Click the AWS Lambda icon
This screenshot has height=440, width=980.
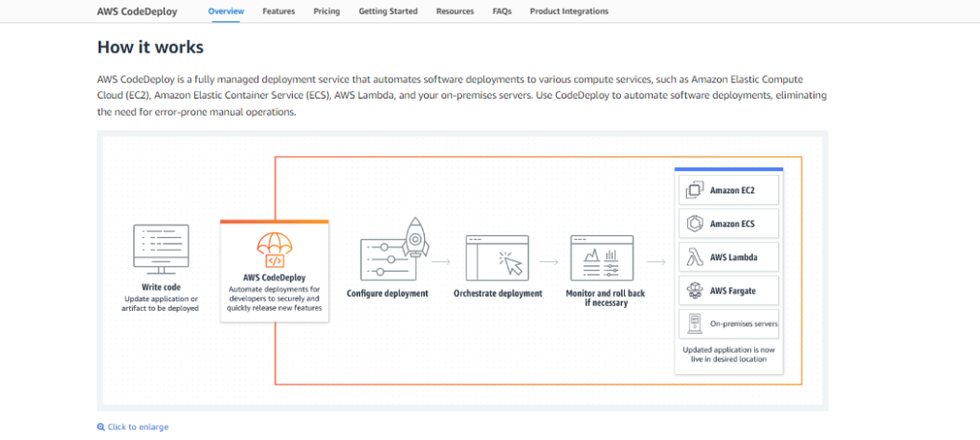(695, 257)
